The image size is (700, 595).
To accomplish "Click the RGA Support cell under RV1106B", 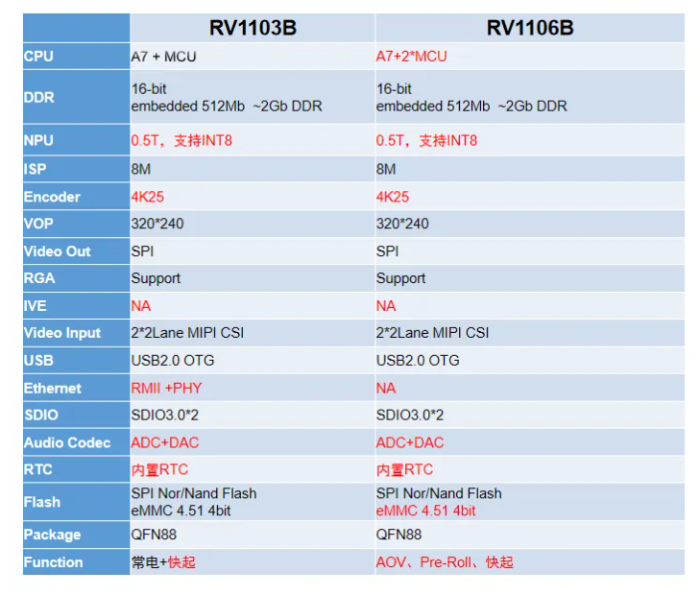I will [x=400, y=278].
